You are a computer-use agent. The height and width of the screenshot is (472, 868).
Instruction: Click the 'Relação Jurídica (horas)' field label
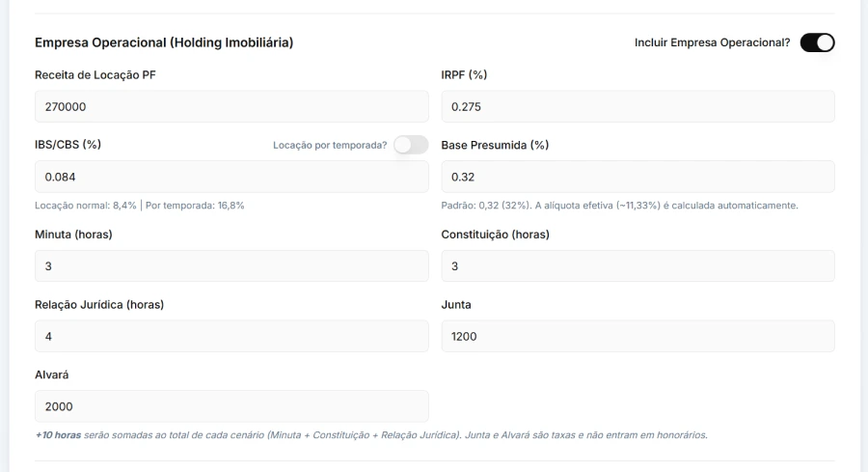pyautogui.click(x=99, y=304)
